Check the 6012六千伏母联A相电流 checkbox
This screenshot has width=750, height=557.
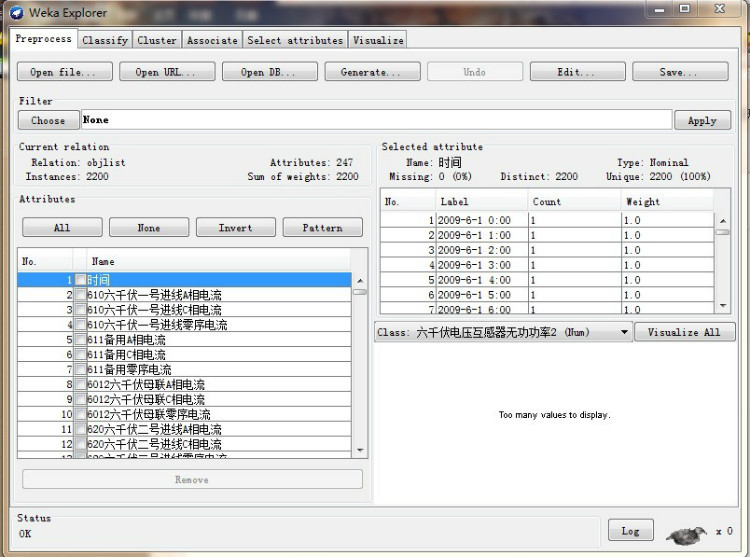[80, 384]
